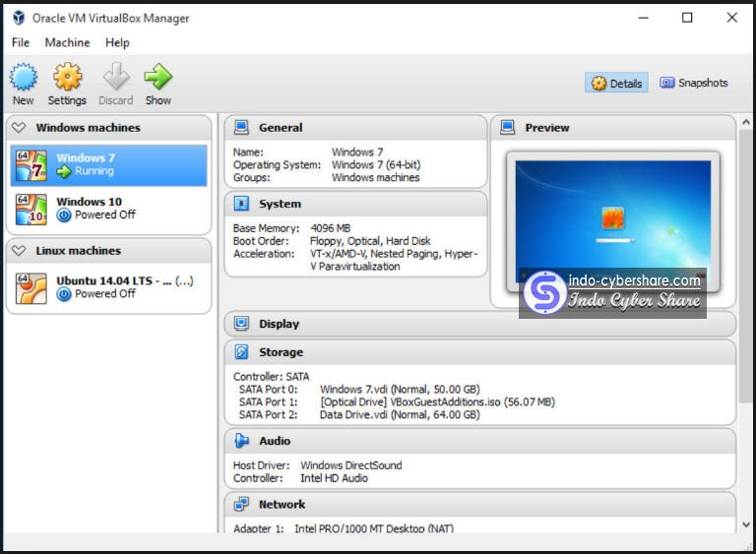Image resolution: width=756 pixels, height=554 pixels.
Task: Minimize the VirtualBox Manager window
Action: click(x=643, y=18)
